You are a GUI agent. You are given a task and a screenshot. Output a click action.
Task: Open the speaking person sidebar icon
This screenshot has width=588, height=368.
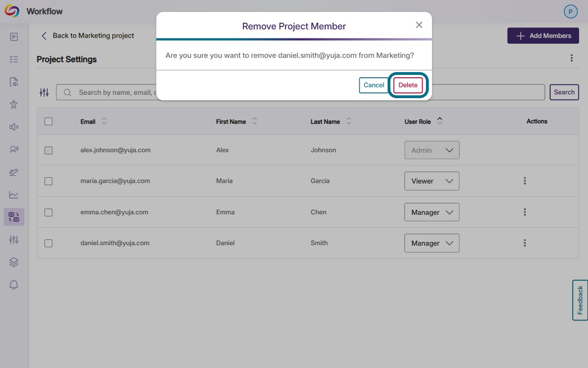[14, 149]
